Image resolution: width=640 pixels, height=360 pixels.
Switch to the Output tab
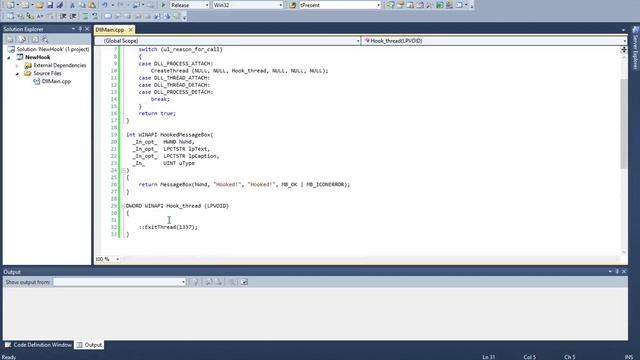89,345
